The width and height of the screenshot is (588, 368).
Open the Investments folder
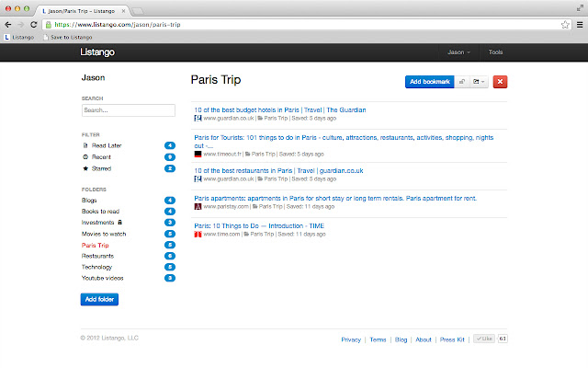pos(98,223)
